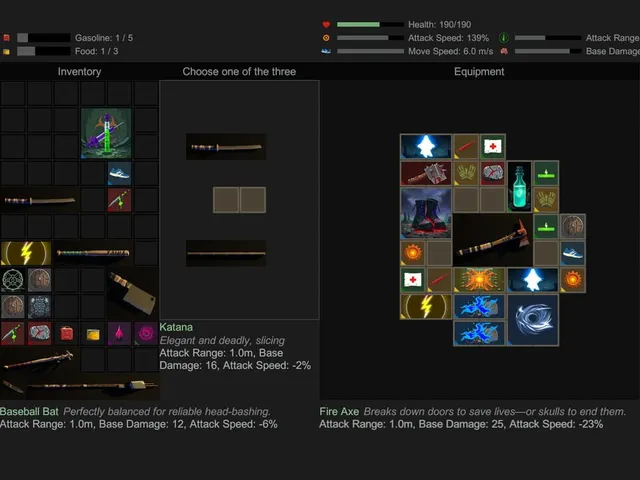
Task: Click the "Fire Axe" description title
Action: tap(339, 411)
